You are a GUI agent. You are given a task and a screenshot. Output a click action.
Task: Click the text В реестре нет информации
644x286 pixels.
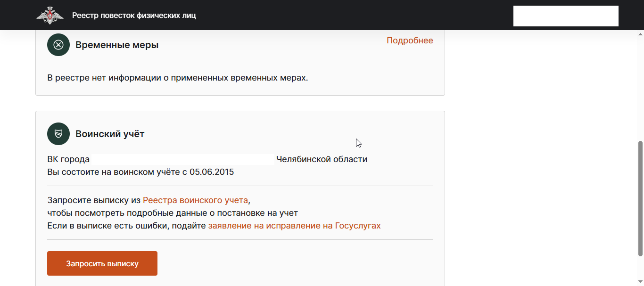pyautogui.click(x=177, y=78)
